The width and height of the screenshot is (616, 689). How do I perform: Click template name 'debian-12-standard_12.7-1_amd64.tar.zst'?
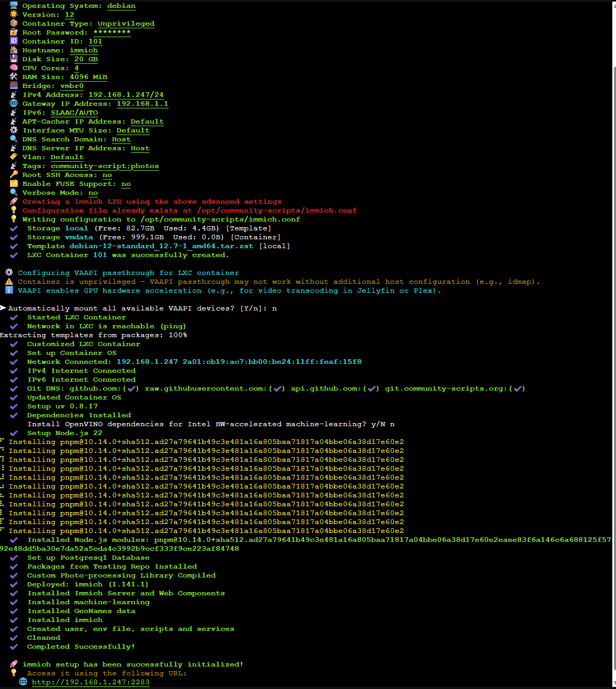tap(161, 246)
